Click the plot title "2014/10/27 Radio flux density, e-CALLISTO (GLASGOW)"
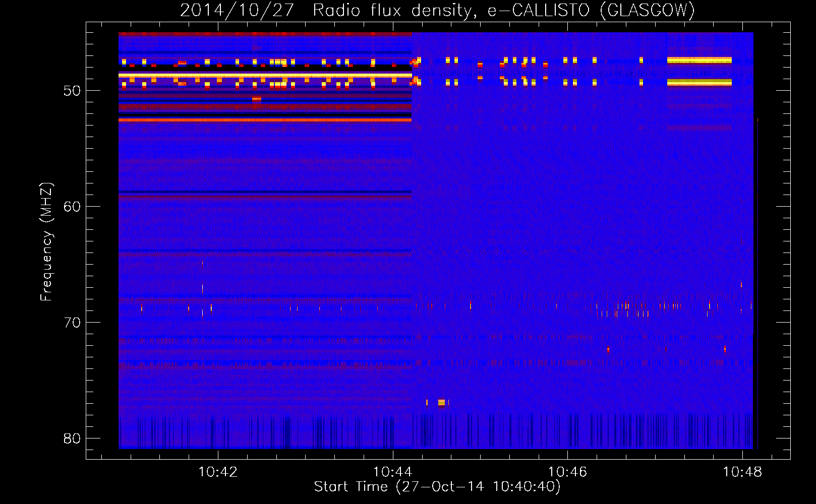The width and height of the screenshot is (816, 504). coord(437,10)
